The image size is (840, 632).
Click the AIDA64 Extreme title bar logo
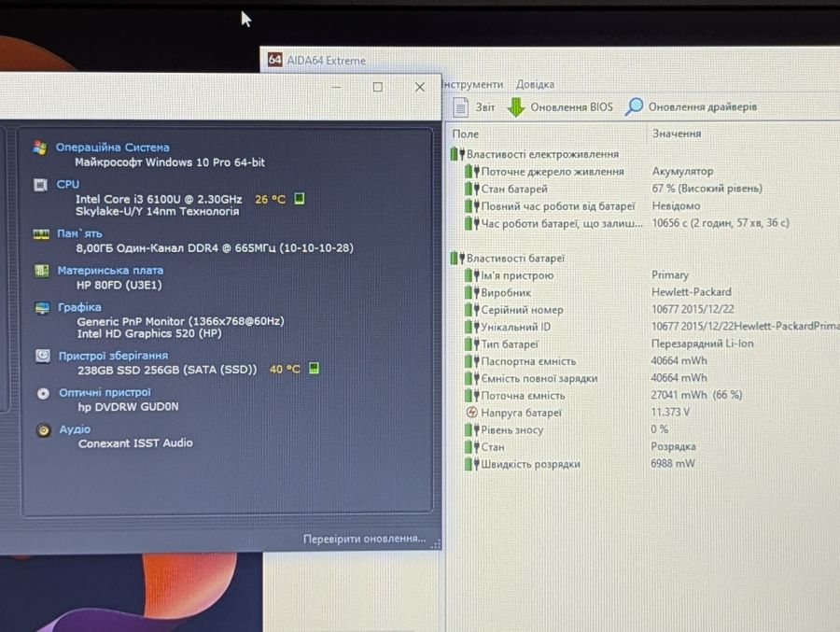pyautogui.click(x=274, y=60)
